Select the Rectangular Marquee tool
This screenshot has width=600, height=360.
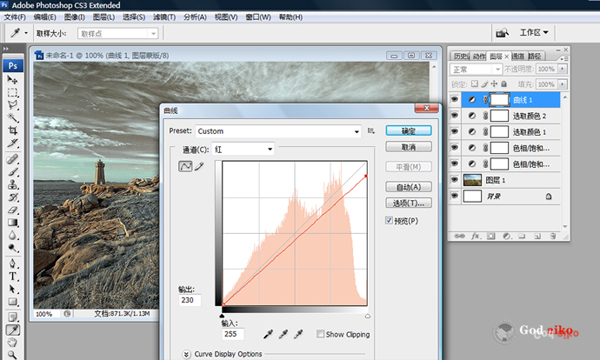13,93
